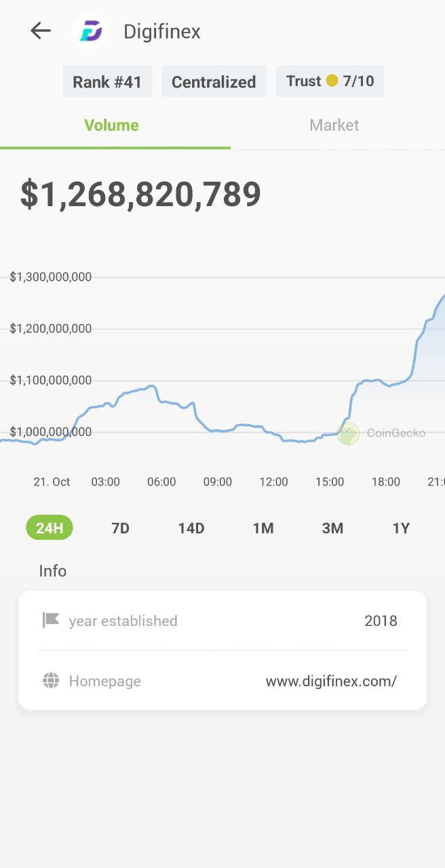
Task: Tap the Centralized badge
Action: (214, 81)
